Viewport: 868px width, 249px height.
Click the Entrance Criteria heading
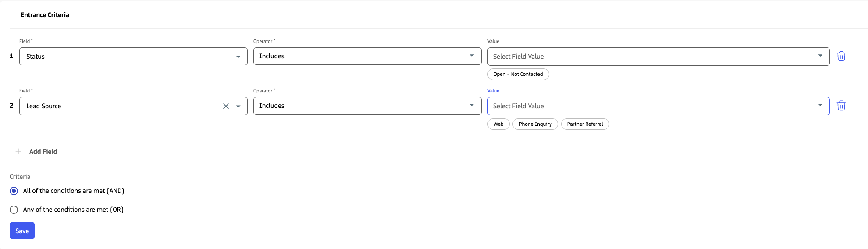[45, 15]
